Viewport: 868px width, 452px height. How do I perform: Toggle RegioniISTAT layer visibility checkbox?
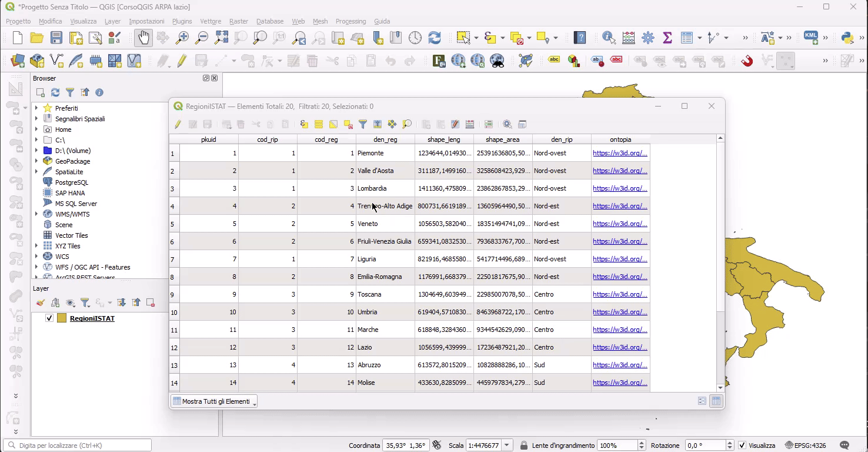49,318
